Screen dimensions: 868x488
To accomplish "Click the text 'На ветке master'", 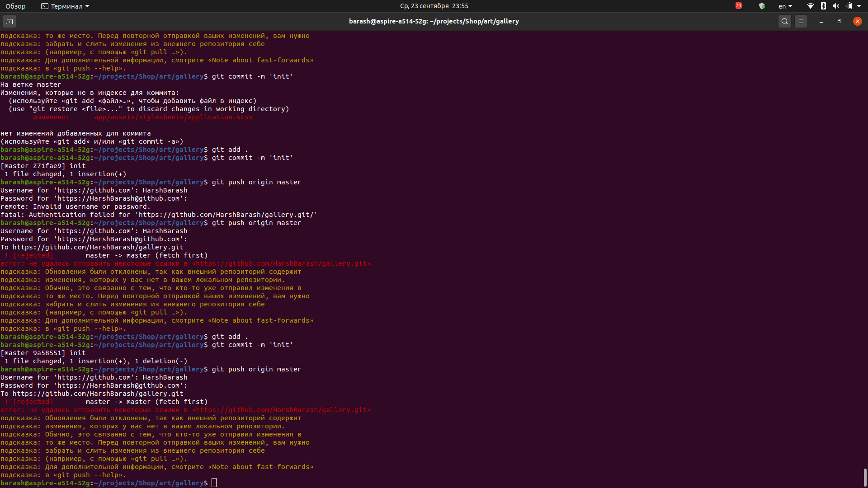I will [x=31, y=84].
